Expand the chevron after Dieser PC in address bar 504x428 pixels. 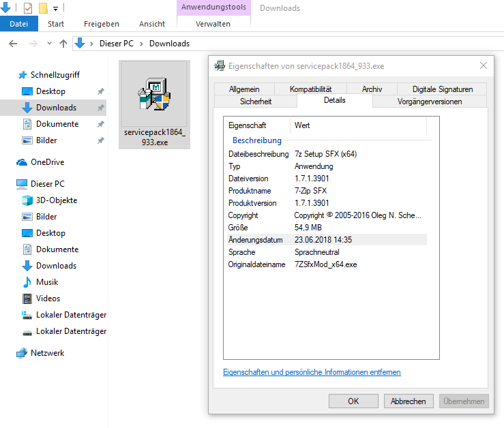pyautogui.click(x=142, y=44)
